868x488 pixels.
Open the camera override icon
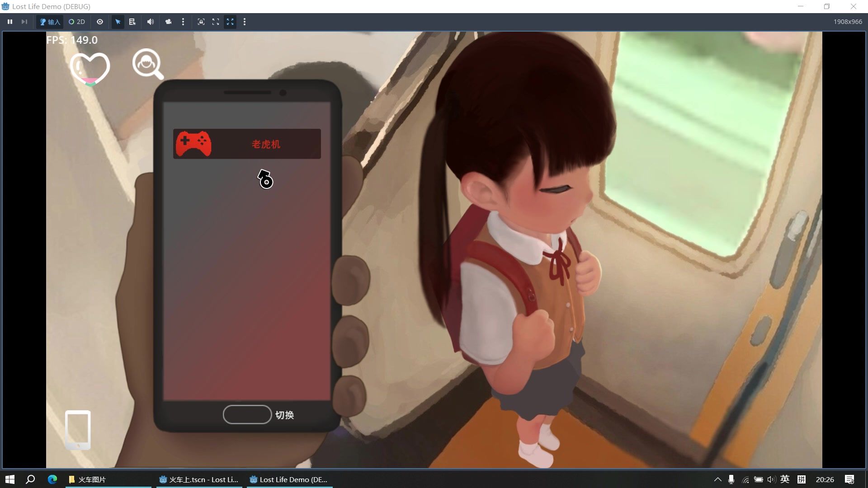pyautogui.click(x=168, y=22)
